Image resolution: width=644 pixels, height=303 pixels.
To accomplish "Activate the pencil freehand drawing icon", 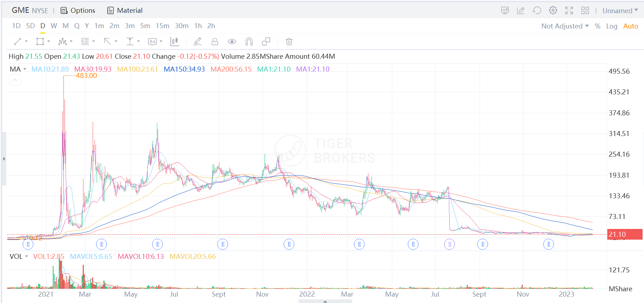I will tap(197, 42).
